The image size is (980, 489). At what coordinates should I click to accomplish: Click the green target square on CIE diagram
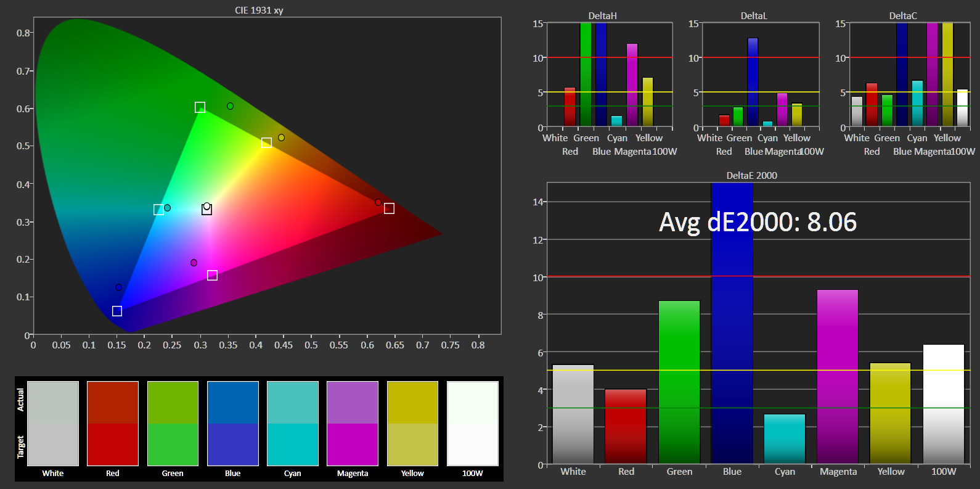(x=200, y=107)
